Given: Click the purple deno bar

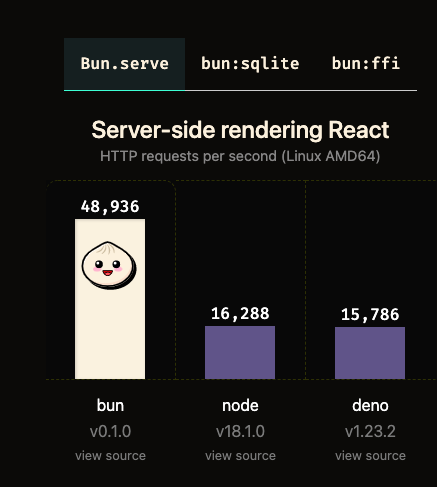Looking at the screenshot, I should (370, 353).
